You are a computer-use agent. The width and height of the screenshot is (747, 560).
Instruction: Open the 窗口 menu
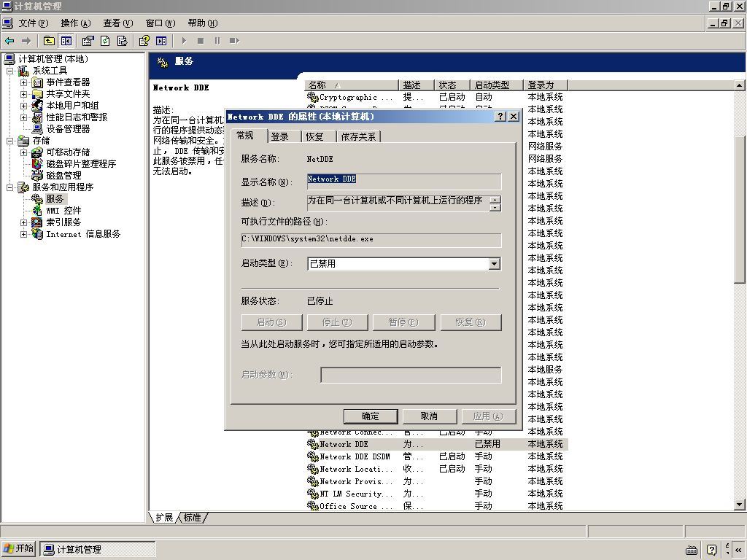tap(160, 23)
